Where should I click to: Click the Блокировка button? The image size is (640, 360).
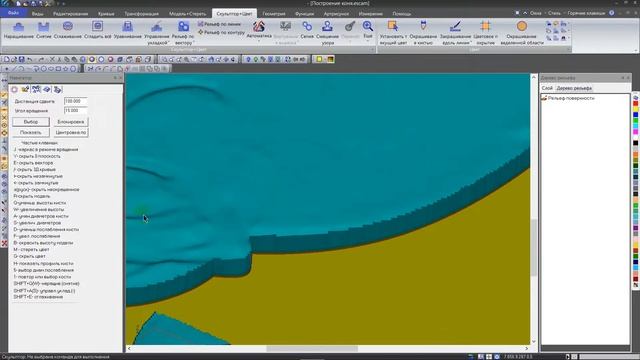point(71,122)
